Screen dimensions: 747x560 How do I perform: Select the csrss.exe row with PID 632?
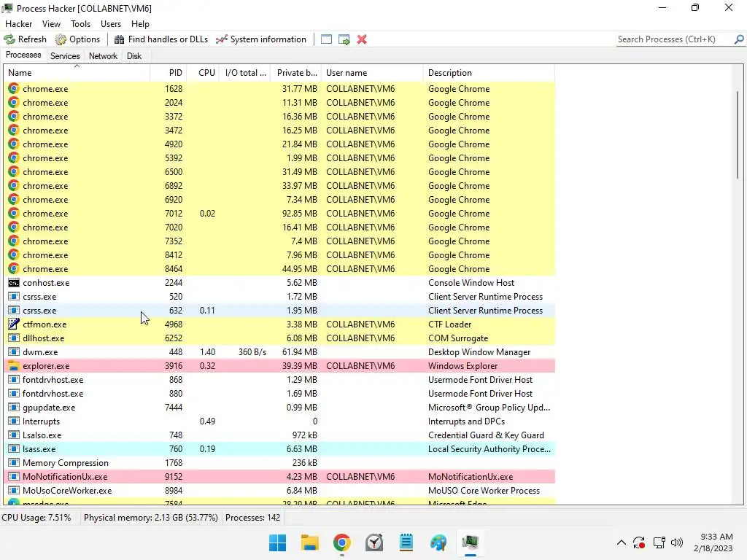279,311
